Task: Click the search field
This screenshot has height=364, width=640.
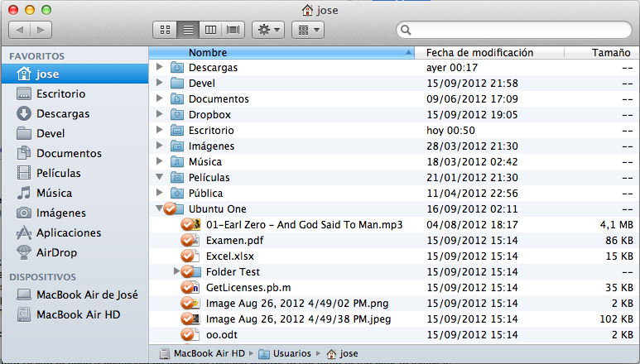Action: tap(517, 30)
